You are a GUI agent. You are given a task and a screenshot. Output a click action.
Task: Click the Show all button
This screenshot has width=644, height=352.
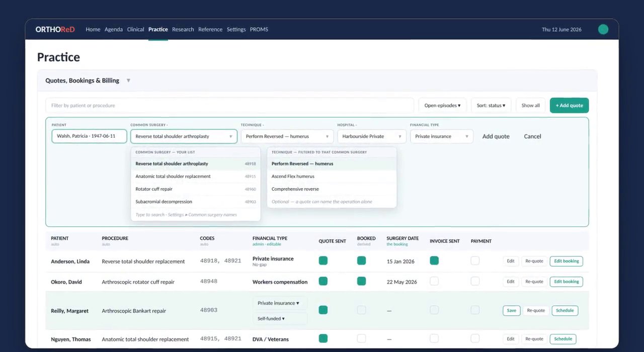pyautogui.click(x=530, y=106)
